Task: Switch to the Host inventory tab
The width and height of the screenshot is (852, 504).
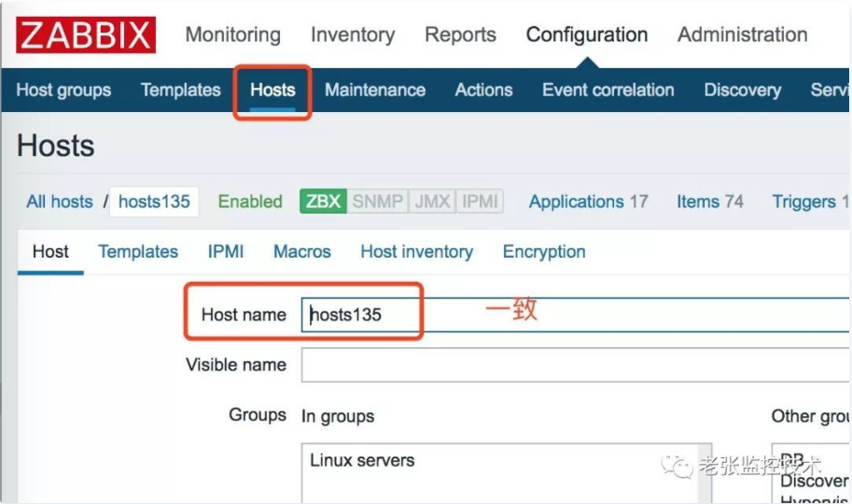Action: tap(416, 252)
